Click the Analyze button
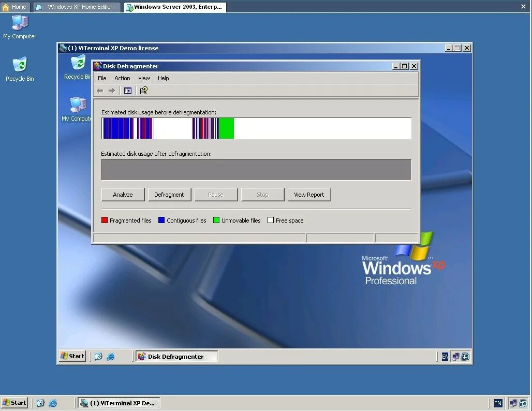532x411 pixels. click(x=123, y=195)
